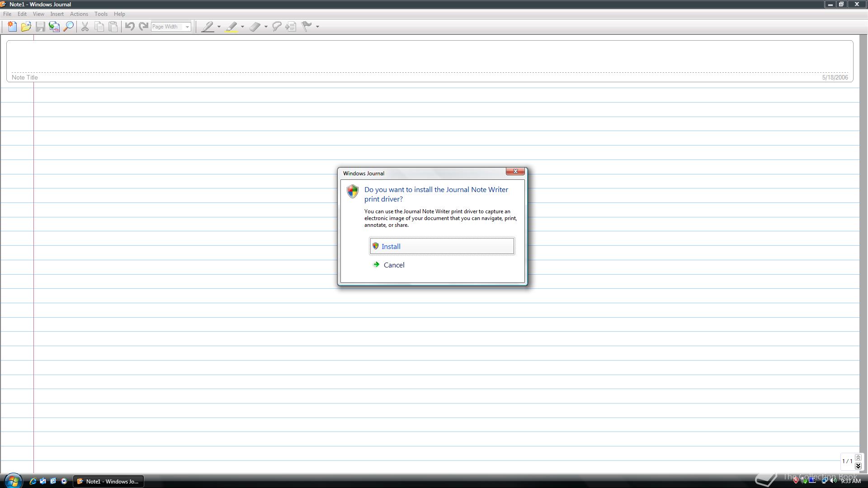Select the Eraser tool
The width and height of the screenshot is (868, 488).
pos(255,27)
